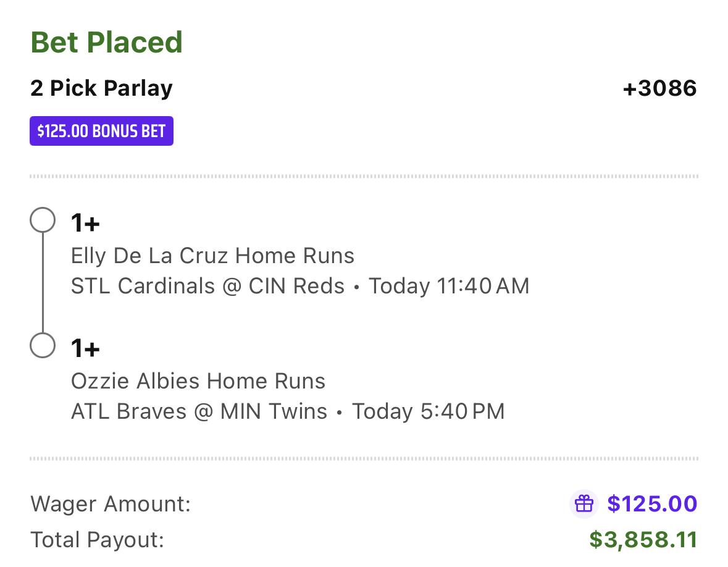This screenshot has width=728, height=567.
Task: Click the gift bonus icon beside wager amount
Action: coord(584,503)
